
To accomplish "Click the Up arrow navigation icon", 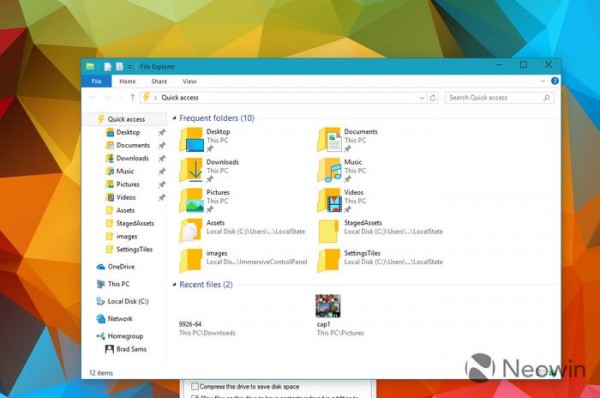I will tap(132, 97).
